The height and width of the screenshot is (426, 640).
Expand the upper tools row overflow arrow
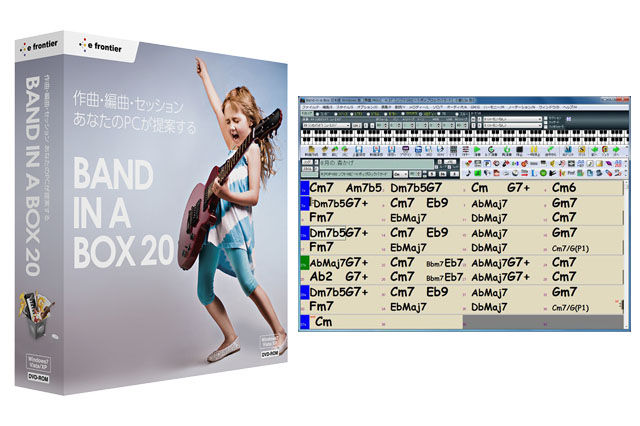pyautogui.click(x=625, y=163)
